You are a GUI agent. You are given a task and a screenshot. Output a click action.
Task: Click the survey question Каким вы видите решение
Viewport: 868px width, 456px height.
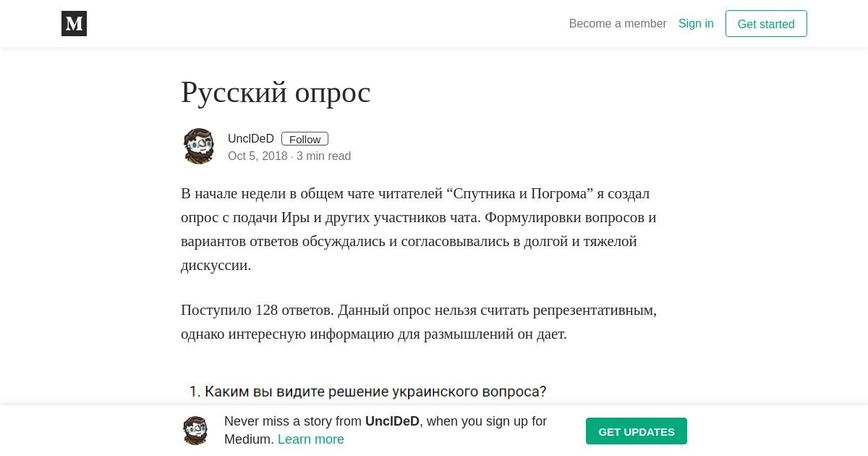[367, 392]
